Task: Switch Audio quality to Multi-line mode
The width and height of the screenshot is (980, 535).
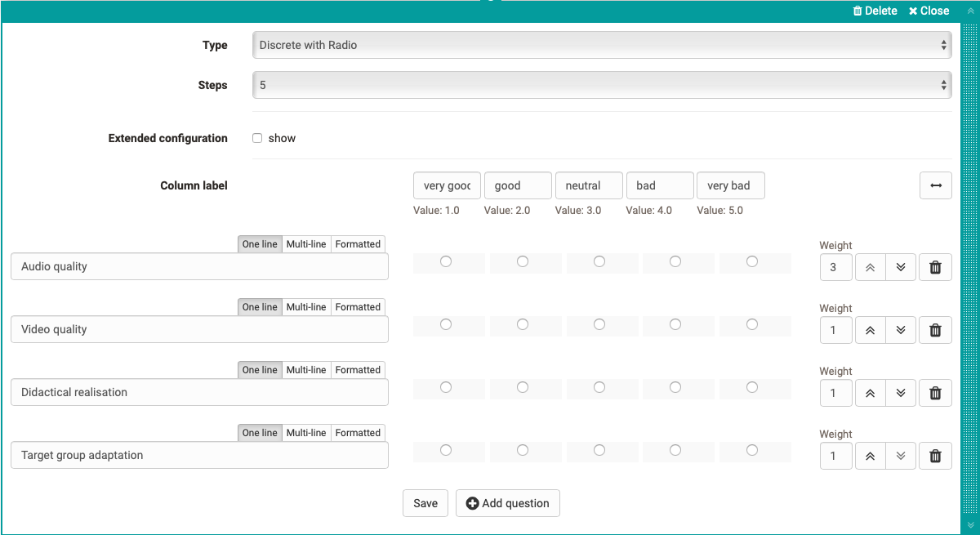Action: click(x=305, y=243)
